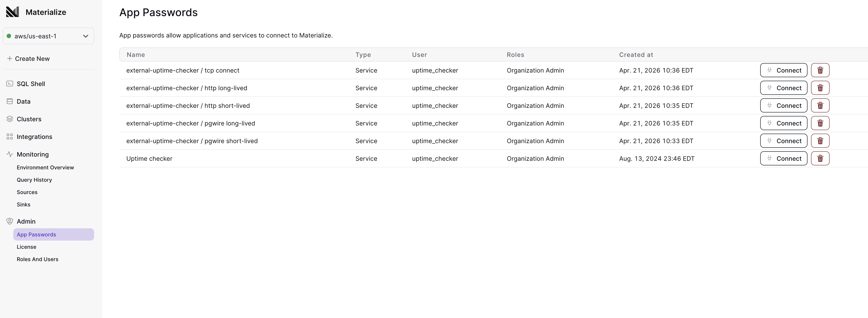Select 'external-uptime-checker / tcp connect' name
Screen dimensions: 868x318
[x=183, y=70]
